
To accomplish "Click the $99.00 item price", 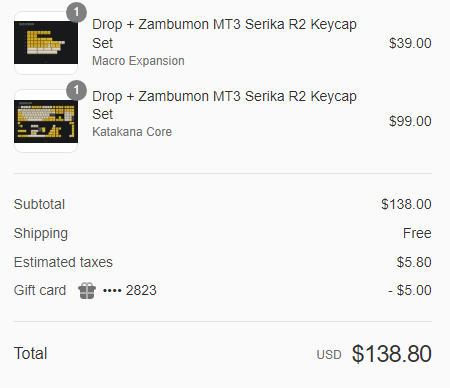I will 410,121.
